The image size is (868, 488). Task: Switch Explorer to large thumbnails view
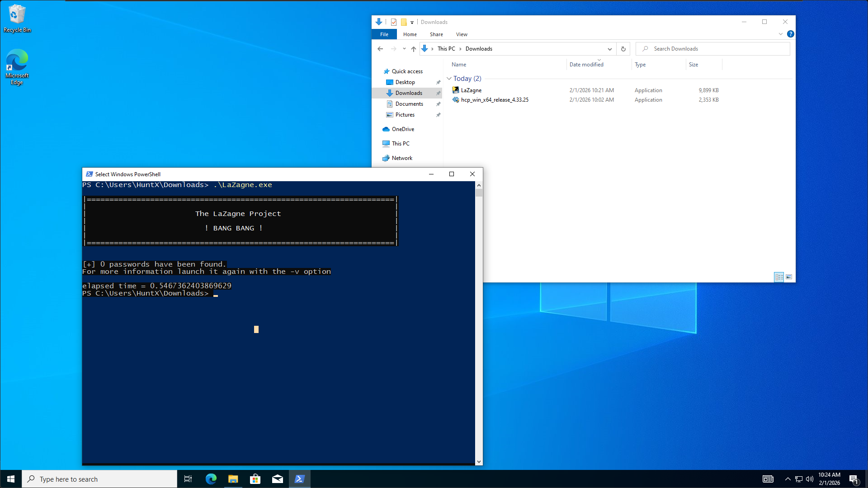click(789, 277)
